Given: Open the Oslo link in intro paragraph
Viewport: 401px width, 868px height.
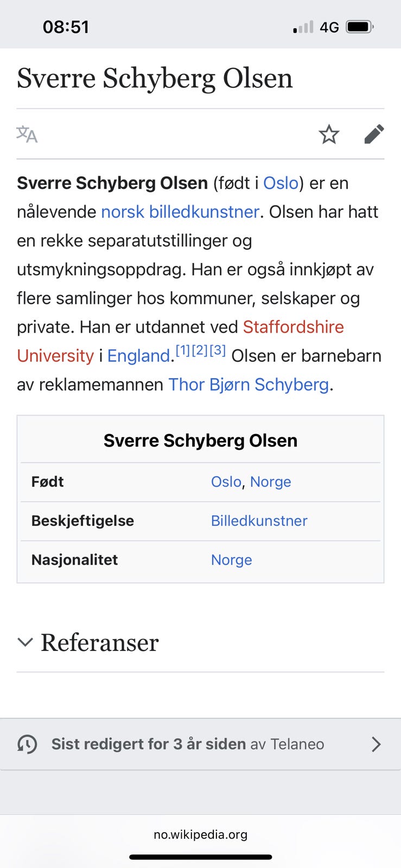Looking at the screenshot, I should point(281,183).
